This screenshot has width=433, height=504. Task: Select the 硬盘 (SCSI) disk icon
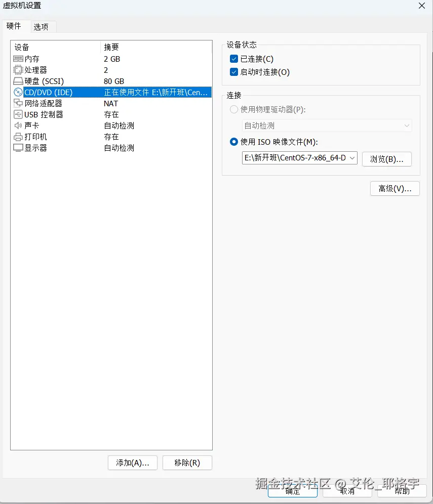18,81
